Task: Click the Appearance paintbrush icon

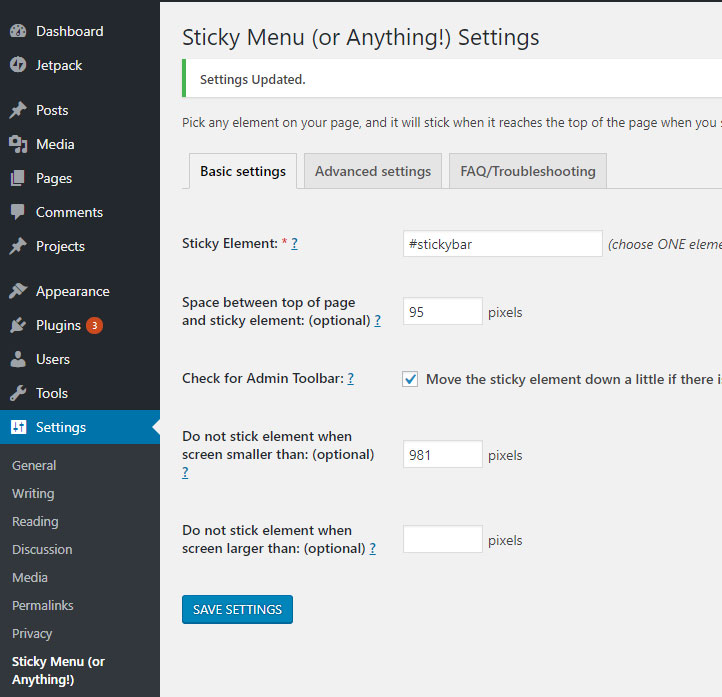Action: tap(18, 291)
